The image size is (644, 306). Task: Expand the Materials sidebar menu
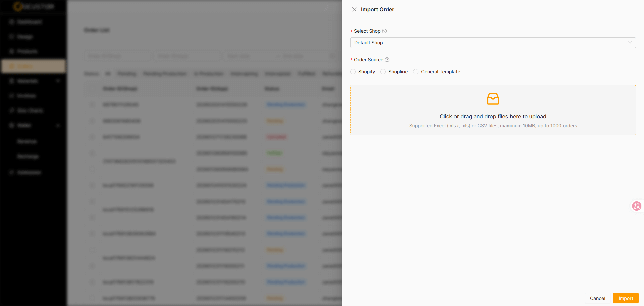(58, 81)
